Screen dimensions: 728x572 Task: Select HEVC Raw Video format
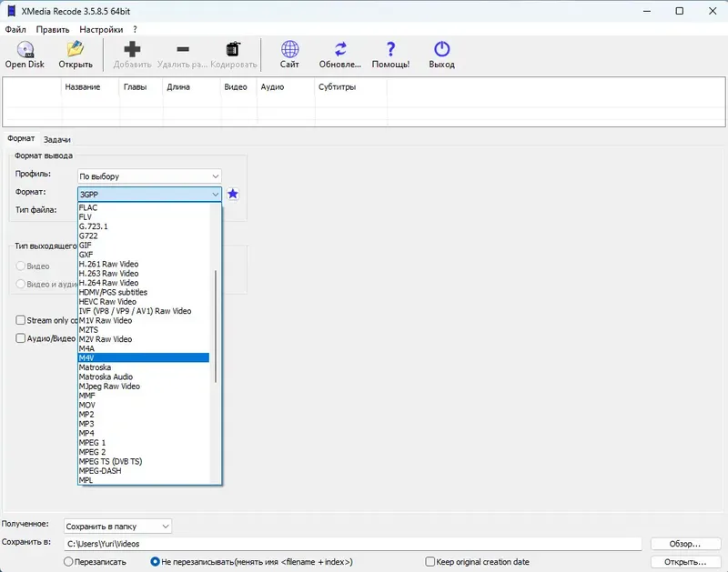[x=144, y=302]
